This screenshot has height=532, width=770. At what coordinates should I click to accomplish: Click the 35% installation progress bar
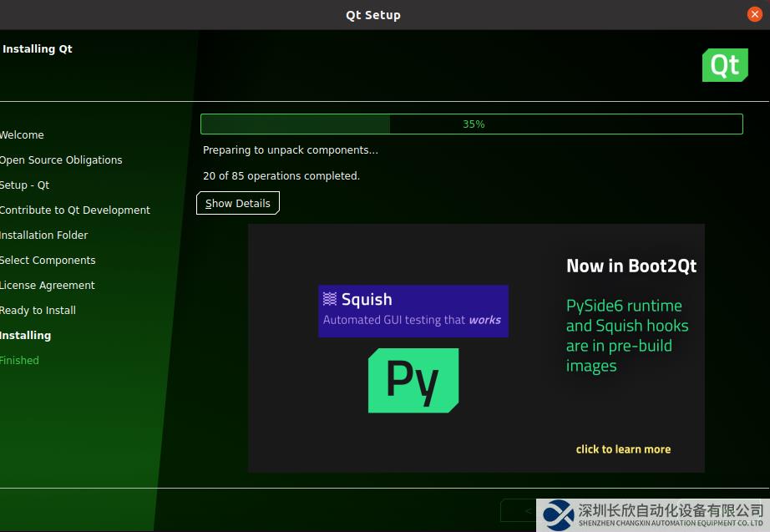[471, 124]
